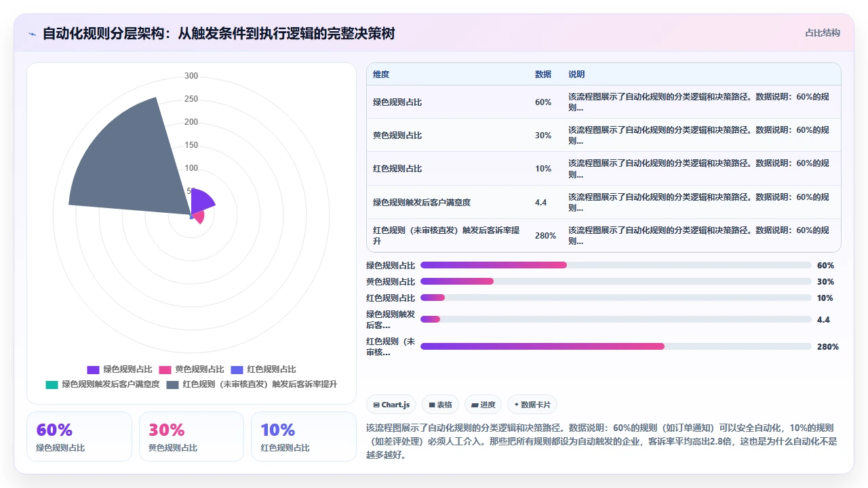Image resolution: width=868 pixels, height=488 pixels.
Task: Click the 红色规则占比 progress bar
Action: tap(616, 298)
